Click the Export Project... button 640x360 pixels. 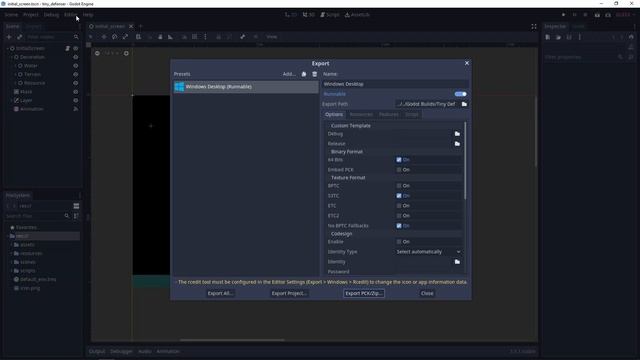[x=289, y=293]
